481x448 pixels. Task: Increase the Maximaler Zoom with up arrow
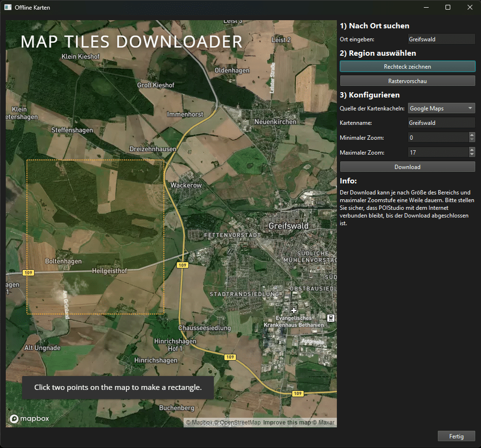pos(471,149)
